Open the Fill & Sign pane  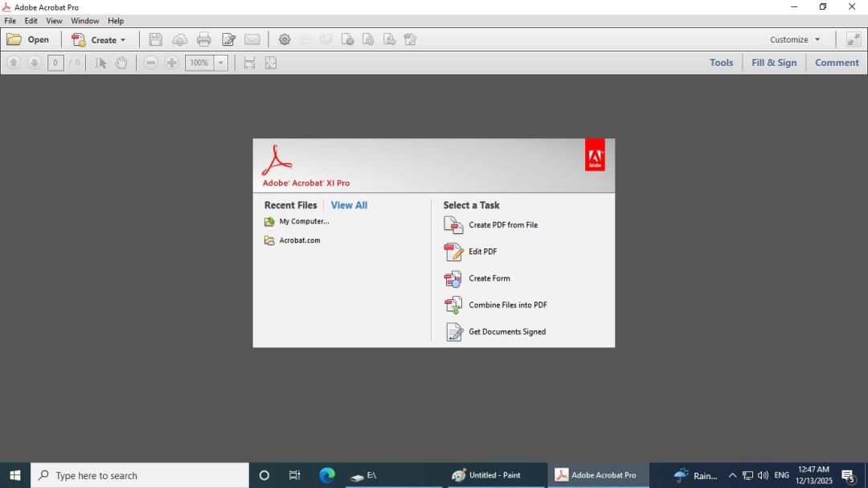774,63
